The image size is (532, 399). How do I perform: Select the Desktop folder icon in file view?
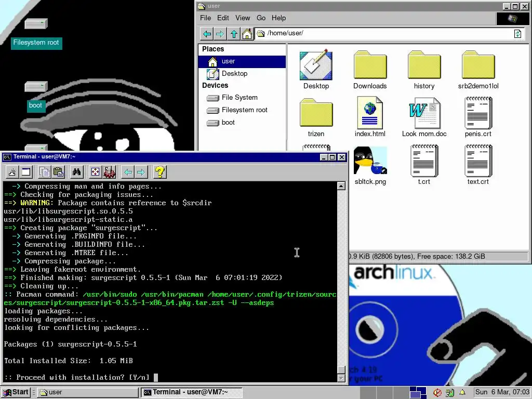(316, 70)
